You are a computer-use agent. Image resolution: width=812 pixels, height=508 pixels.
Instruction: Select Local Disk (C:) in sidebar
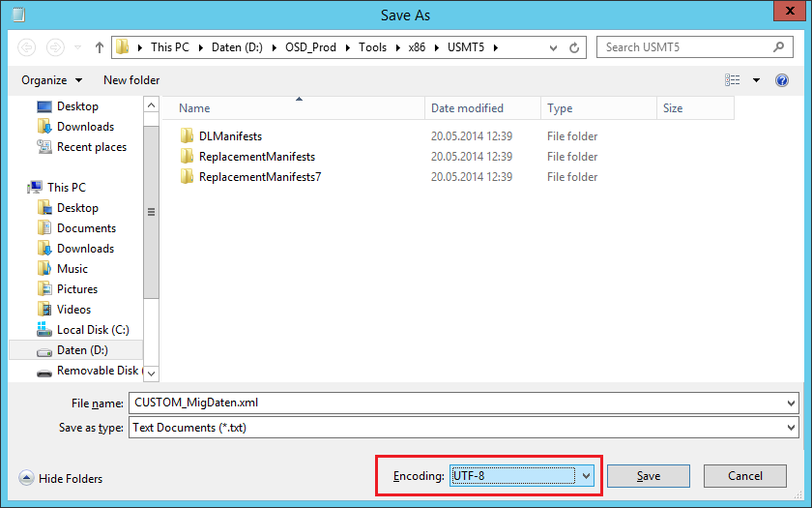click(92, 330)
